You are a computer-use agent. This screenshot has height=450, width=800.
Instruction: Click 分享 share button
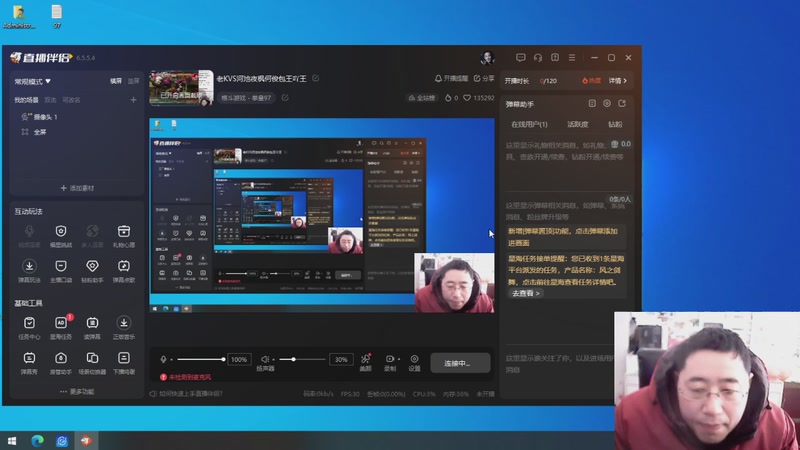click(484, 78)
